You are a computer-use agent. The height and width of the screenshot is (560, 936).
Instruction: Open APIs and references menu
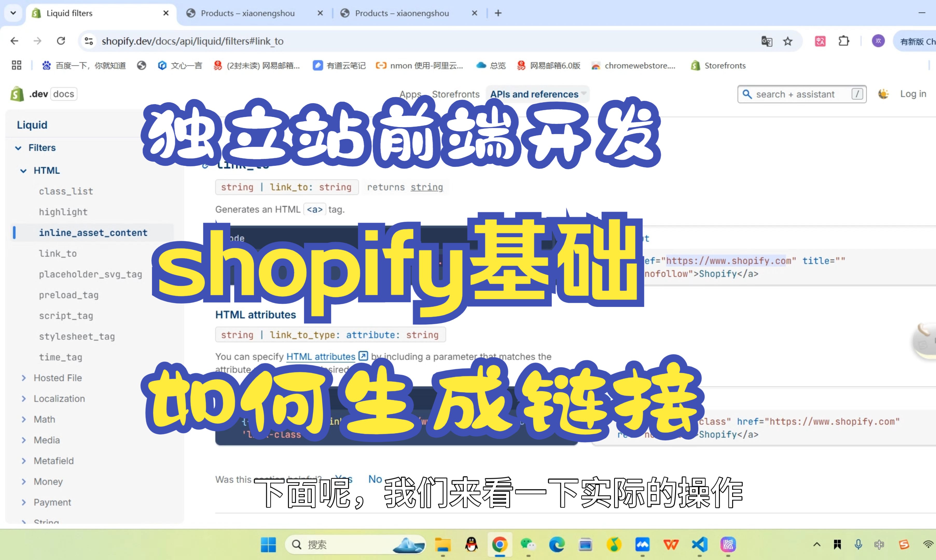(537, 94)
